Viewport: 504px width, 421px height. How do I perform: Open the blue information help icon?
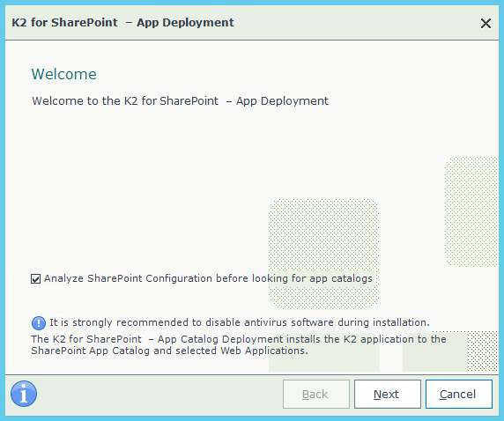pyautogui.click(x=24, y=394)
